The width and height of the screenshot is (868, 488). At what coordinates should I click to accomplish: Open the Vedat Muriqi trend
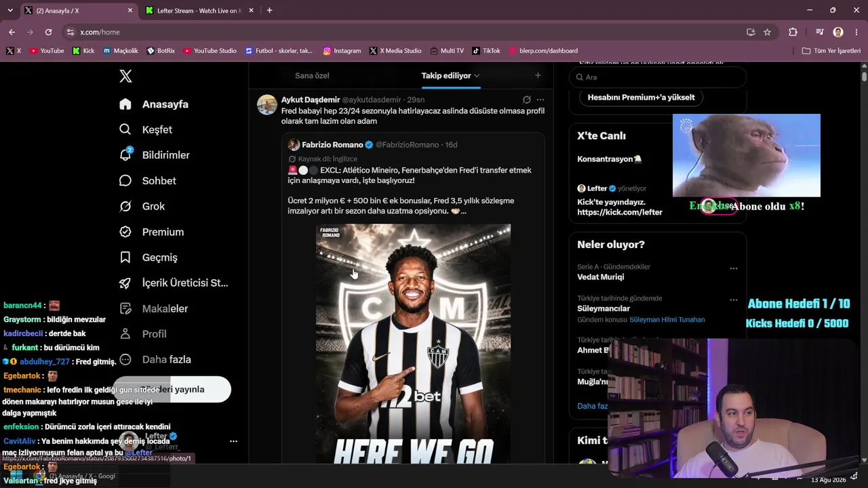(x=601, y=277)
